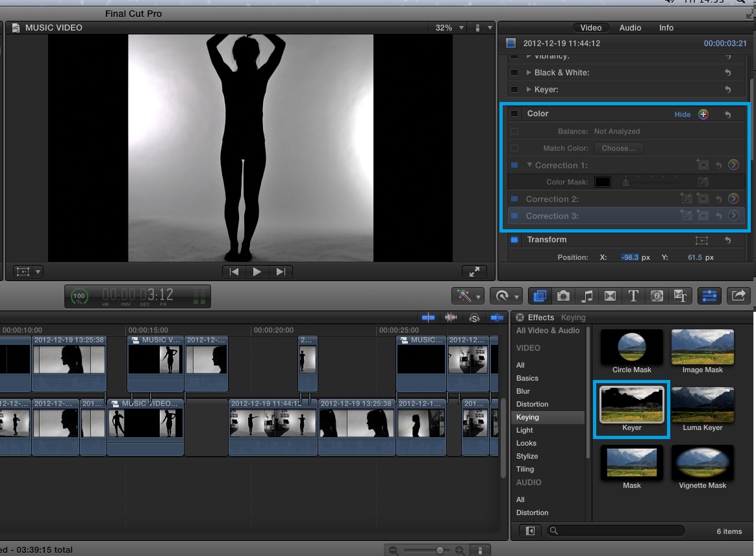Select the Keying effects category
The width and height of the screenshot is (756, 556).
[528, 417]
